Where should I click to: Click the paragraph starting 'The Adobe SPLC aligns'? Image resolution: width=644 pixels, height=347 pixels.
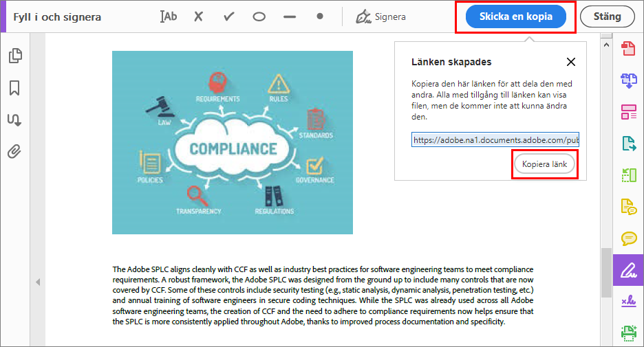323,295
